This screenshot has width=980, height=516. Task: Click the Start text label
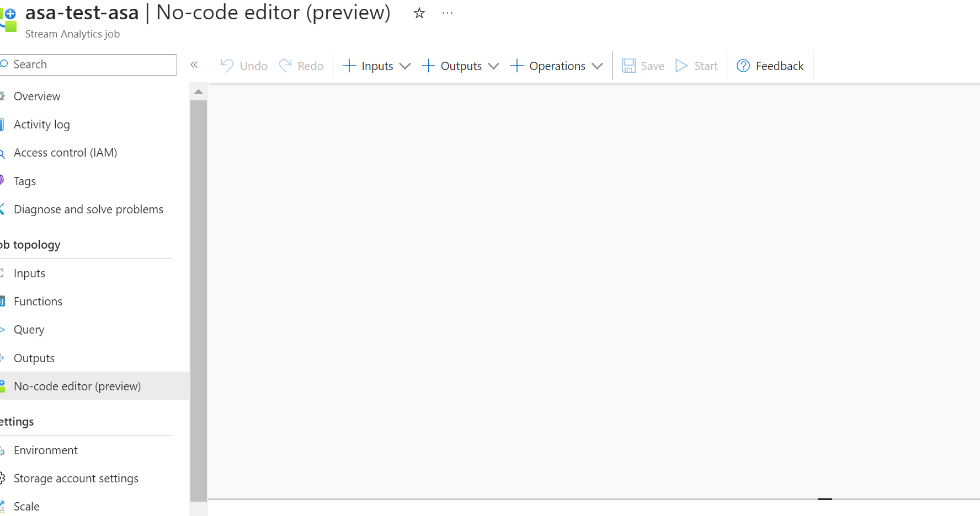pos(706,66)
